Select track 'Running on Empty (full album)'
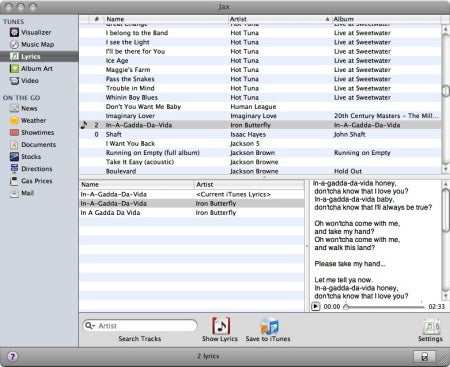 click(260, 153)
